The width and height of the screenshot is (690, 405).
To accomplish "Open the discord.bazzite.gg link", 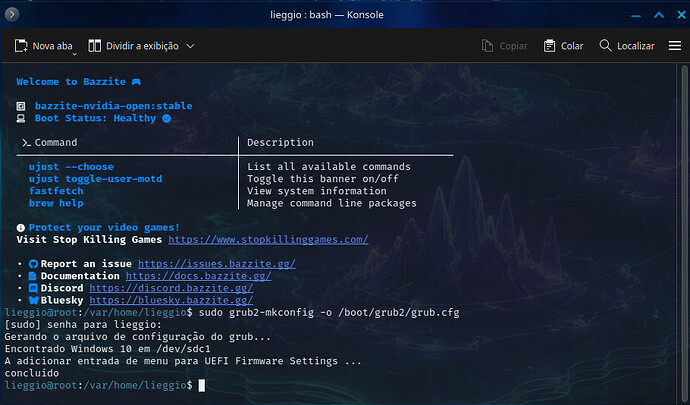I will click(x=171, y=288).
